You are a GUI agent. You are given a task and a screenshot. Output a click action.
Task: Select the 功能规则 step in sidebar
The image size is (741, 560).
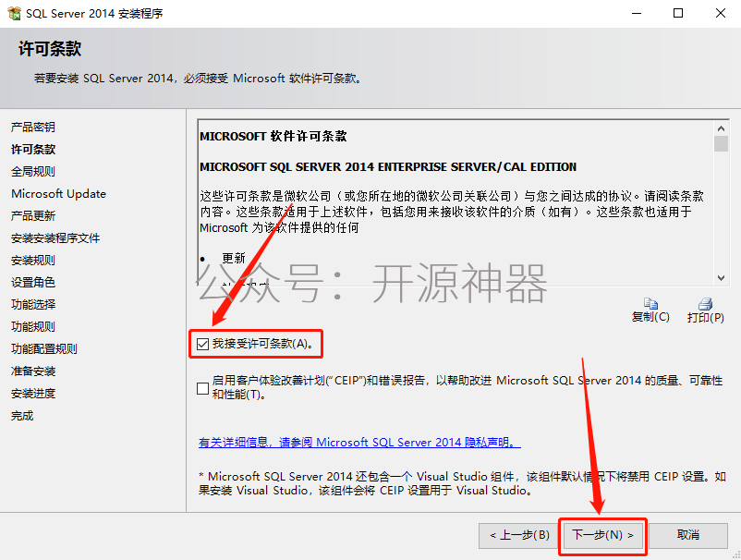[33, 326]
